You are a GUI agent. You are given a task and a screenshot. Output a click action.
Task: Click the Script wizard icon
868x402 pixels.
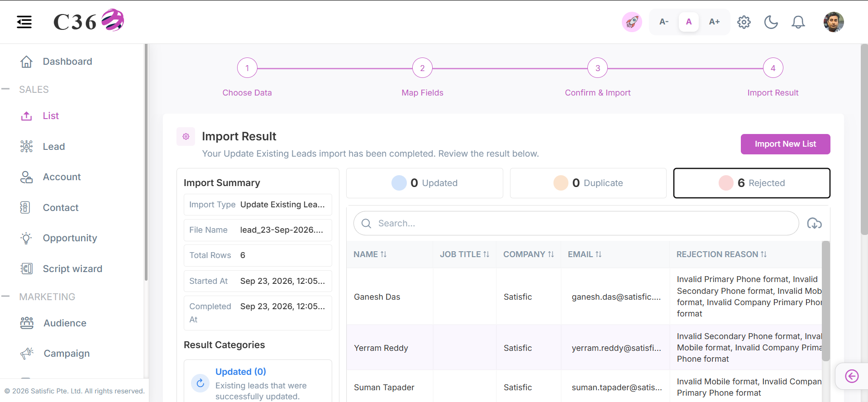coord(26,268)
